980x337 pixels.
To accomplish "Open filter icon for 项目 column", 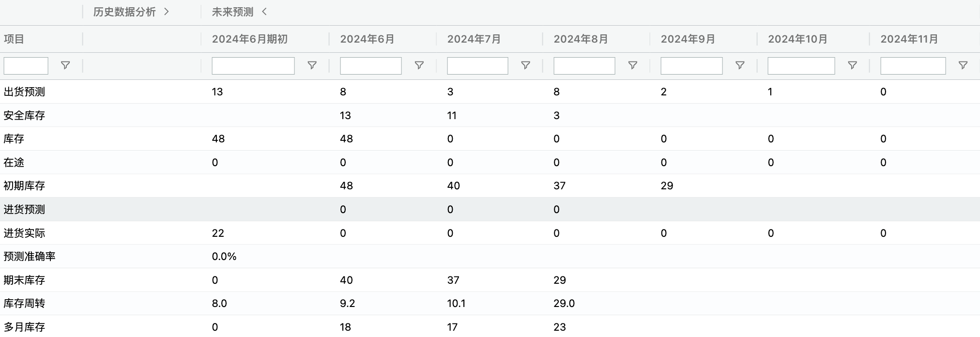I will tap(65, 65).
